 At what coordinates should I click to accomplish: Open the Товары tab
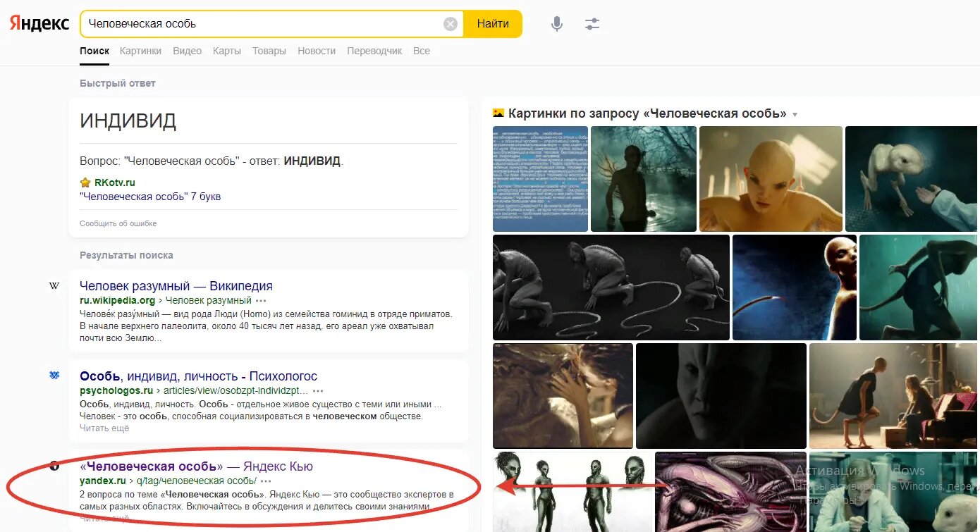coord(269,51)
